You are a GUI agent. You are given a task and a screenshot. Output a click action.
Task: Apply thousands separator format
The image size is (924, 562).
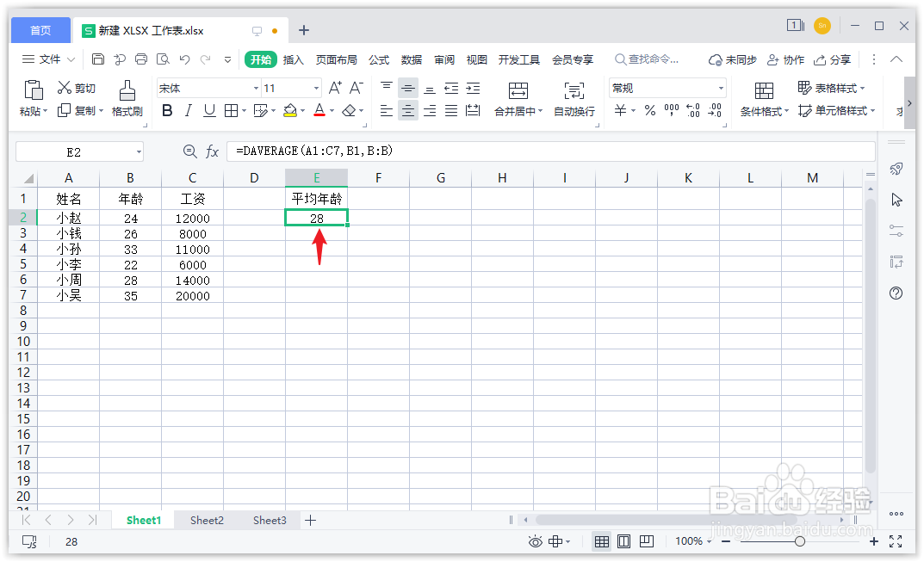pos(671,110)
